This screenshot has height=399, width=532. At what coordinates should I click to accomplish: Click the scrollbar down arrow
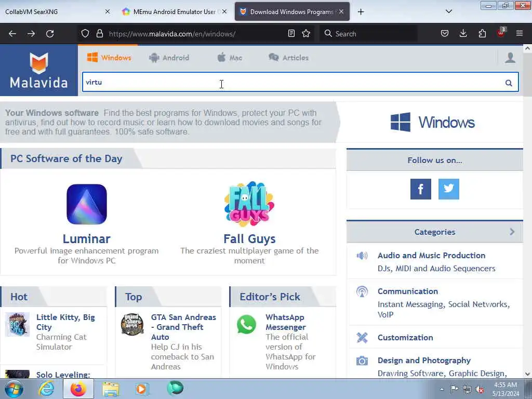pyautogui.click(x=527, y=374)
